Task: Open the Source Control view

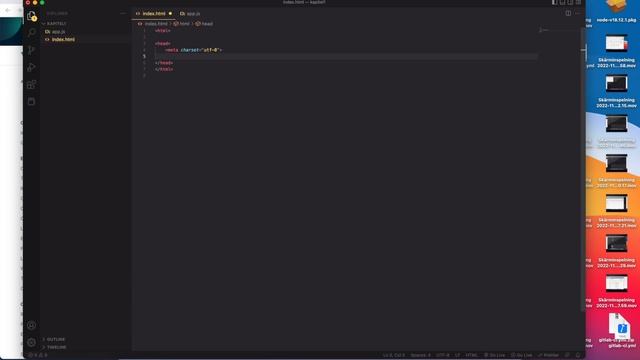Action: click(x=31, y=50)
